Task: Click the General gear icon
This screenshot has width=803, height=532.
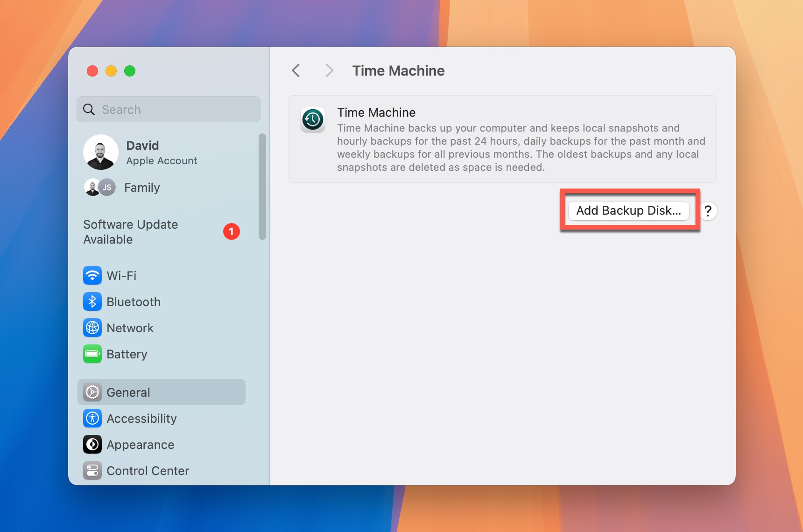Action: tap(92, 392)
